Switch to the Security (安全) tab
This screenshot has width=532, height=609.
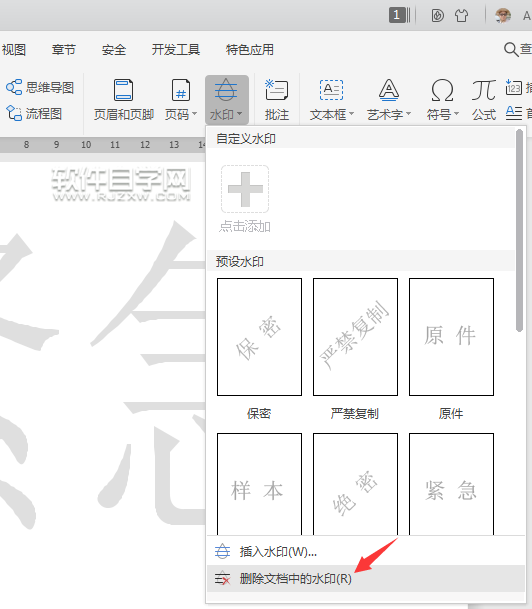(114, 49)
